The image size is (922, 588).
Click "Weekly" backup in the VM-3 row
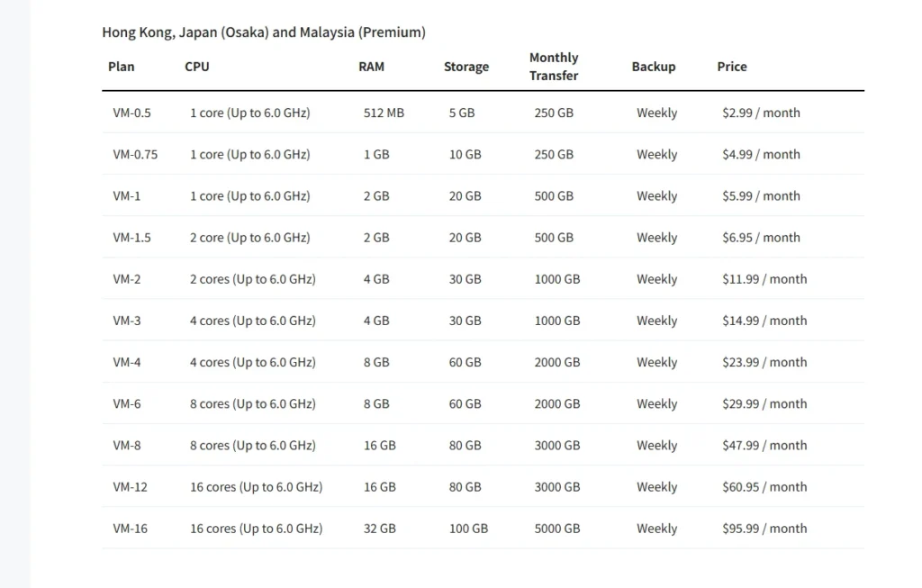[656, 321]
